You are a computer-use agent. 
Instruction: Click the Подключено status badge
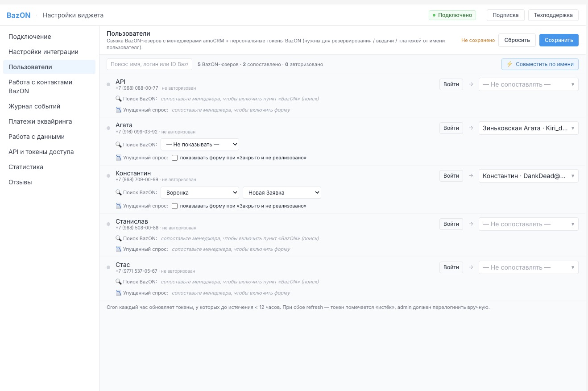tap(452, 15)
